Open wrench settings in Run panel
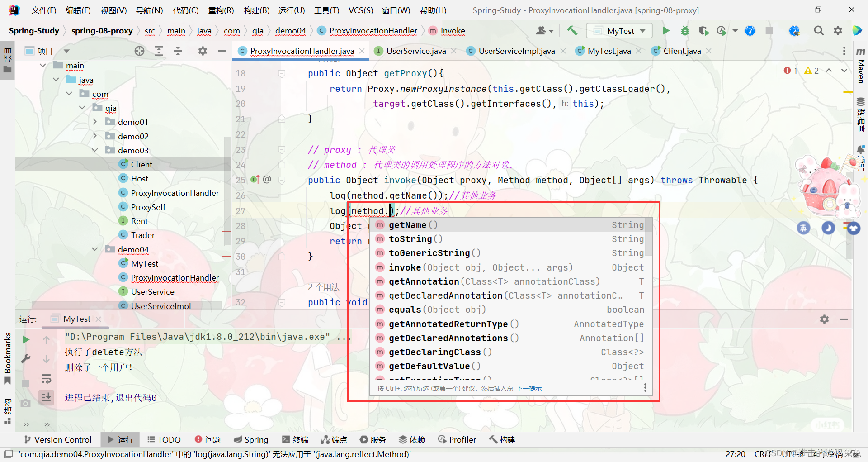Image resolution: width=868 pixels, height=462 pixels. 26,358
